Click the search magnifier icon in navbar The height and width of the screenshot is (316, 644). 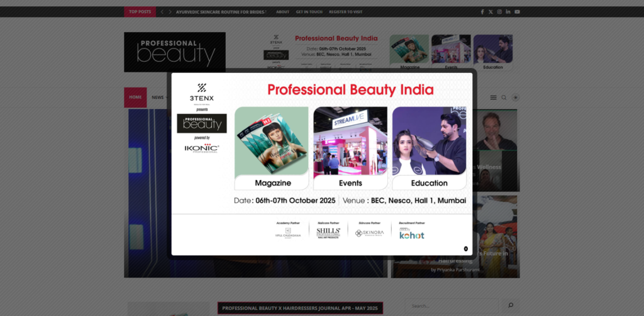click(x=504, y=98)
